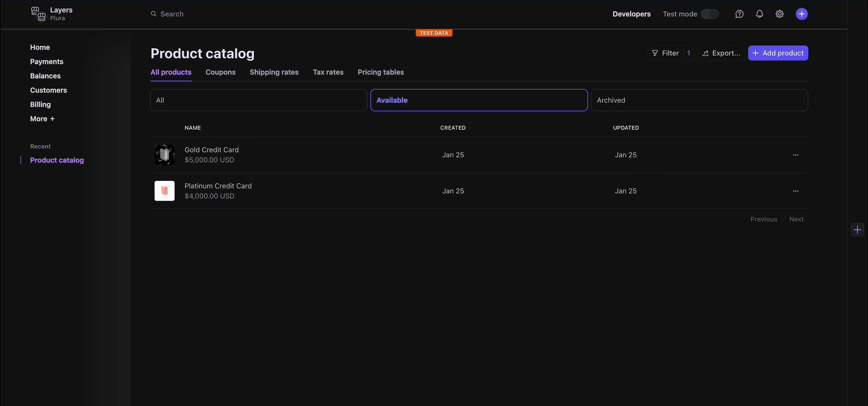Go to Balances in the sidebar

pyautogui.click(x=45, y=76)
